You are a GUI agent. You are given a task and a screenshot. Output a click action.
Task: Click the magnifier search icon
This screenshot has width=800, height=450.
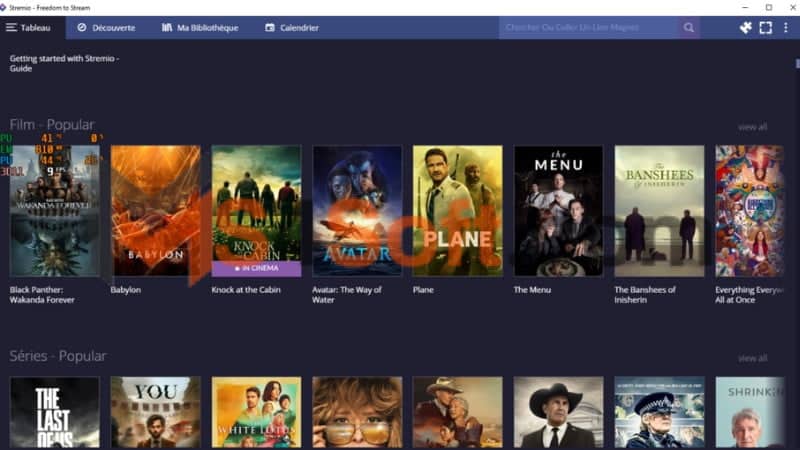coord(689,28)
